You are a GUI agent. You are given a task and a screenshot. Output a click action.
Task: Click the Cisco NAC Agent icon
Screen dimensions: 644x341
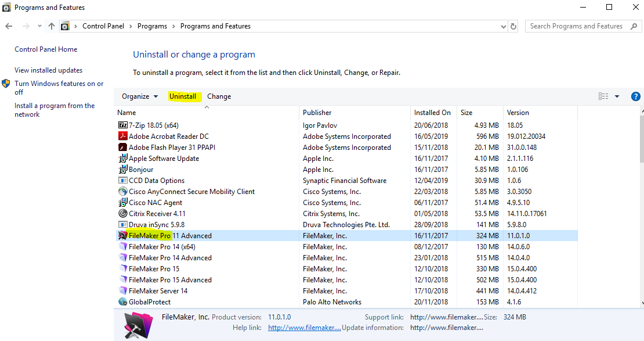123,202
